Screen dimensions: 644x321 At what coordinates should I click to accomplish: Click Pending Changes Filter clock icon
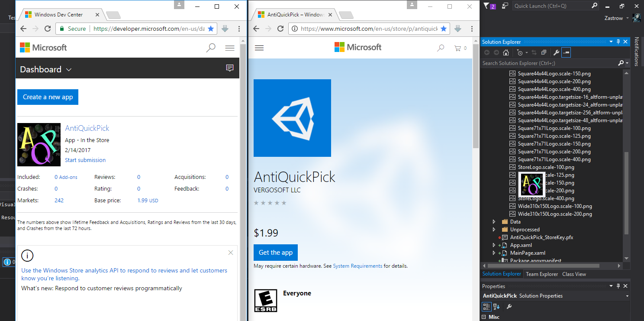coord(519,52)
